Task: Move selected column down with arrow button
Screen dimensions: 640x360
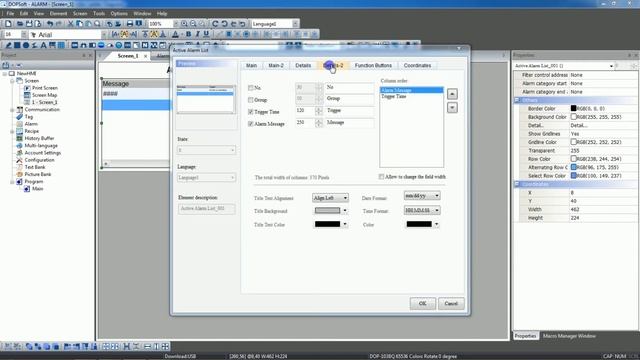Action: 452,108
